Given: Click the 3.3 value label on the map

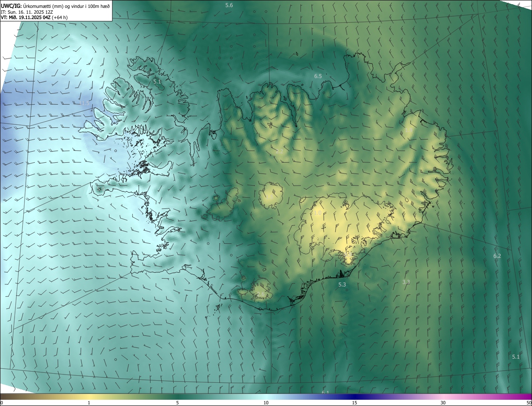Looking at the screenshot, I should tap(406, 282).
